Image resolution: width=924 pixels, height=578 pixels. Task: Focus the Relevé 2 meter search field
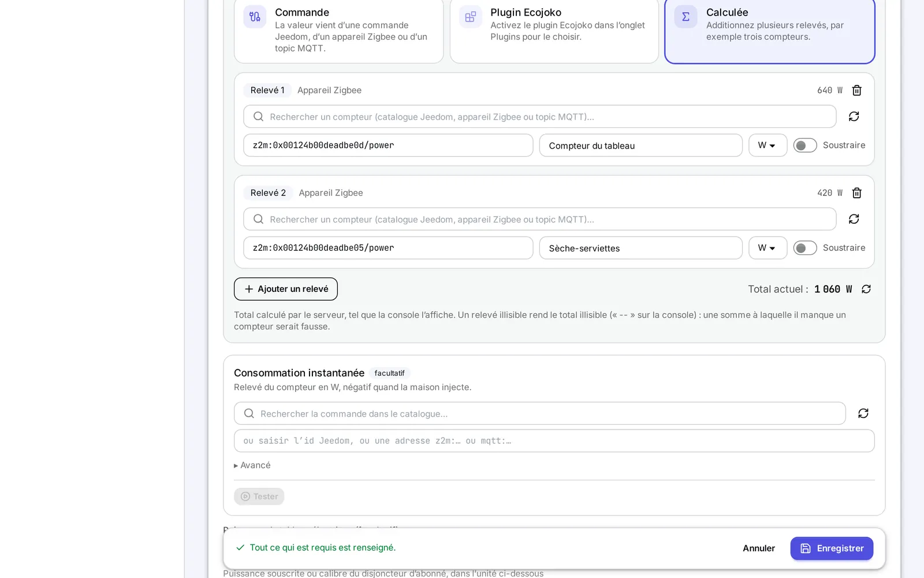pos(540,219)
